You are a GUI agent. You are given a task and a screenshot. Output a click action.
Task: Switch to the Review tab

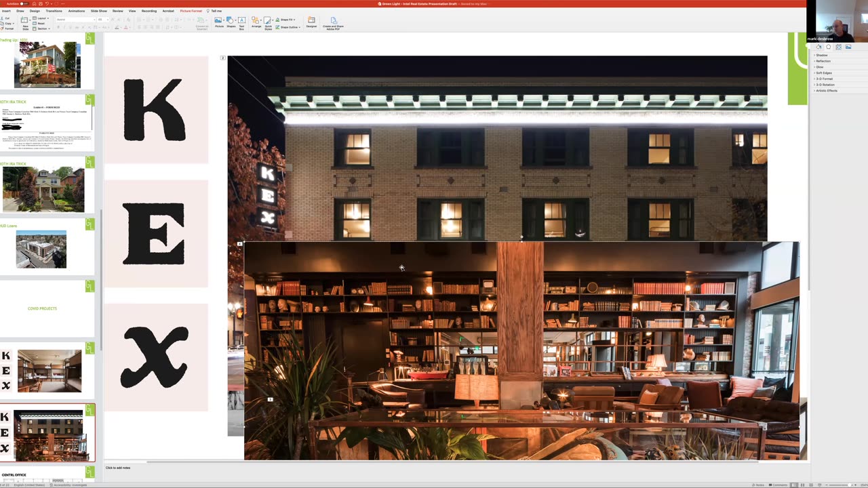[118, 11]
